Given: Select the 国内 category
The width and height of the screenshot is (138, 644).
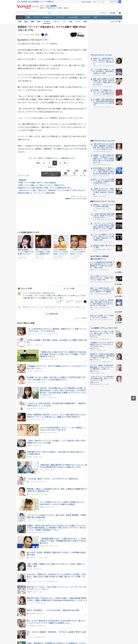Looking at the screenshot, I should coord(26,21).
